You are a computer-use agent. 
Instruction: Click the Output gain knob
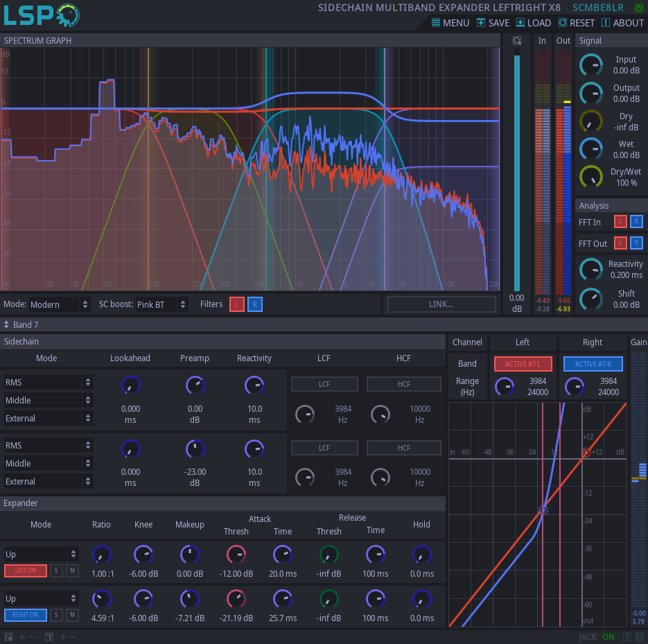click(x=591, y=93)
